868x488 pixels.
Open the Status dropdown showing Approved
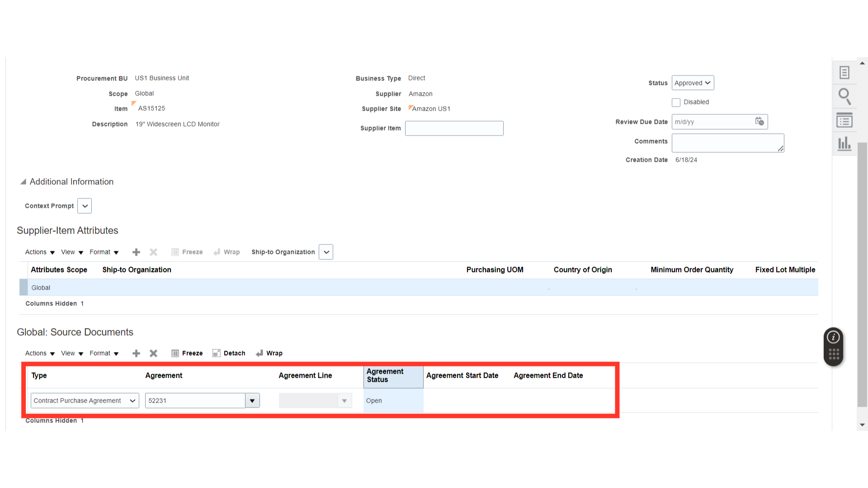tap(693, 83)
